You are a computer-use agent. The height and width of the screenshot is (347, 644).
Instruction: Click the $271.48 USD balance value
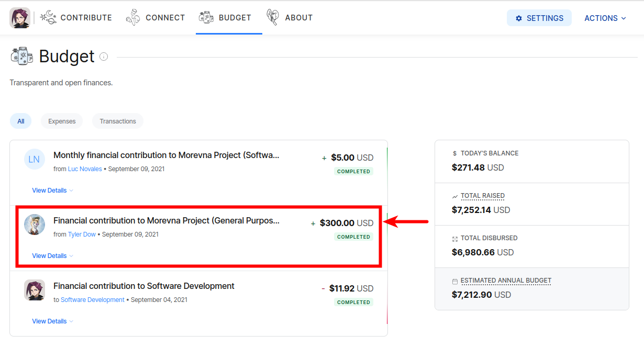(x=478, y=167)
